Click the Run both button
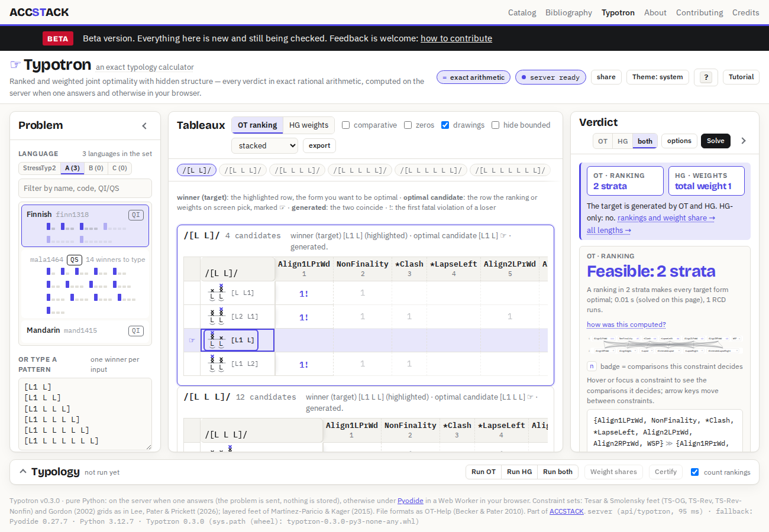 [558, 472]
